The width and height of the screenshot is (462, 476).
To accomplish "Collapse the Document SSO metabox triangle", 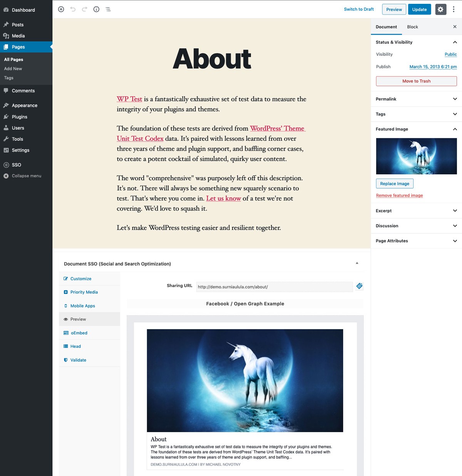I will 357,263.
